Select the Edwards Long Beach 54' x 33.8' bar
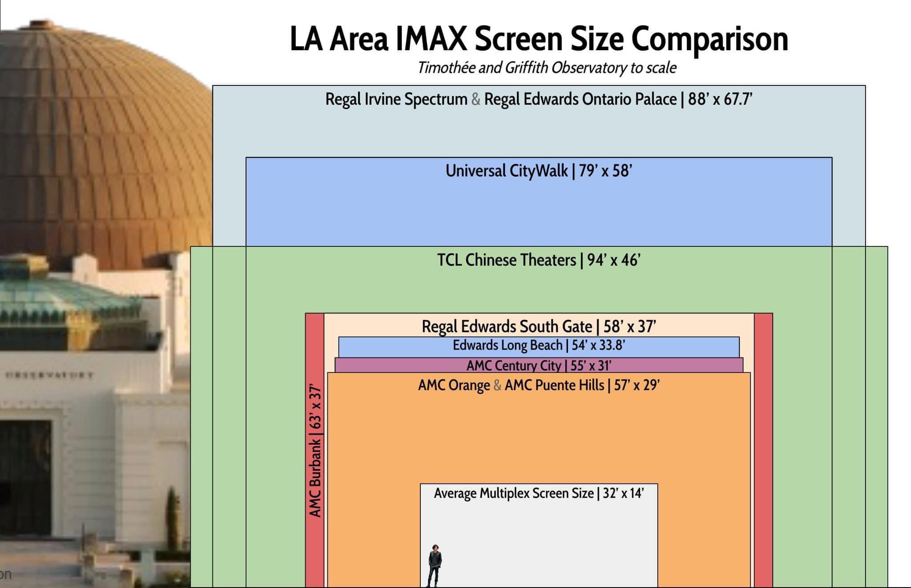The image size is (911, 588). point(539,346)
